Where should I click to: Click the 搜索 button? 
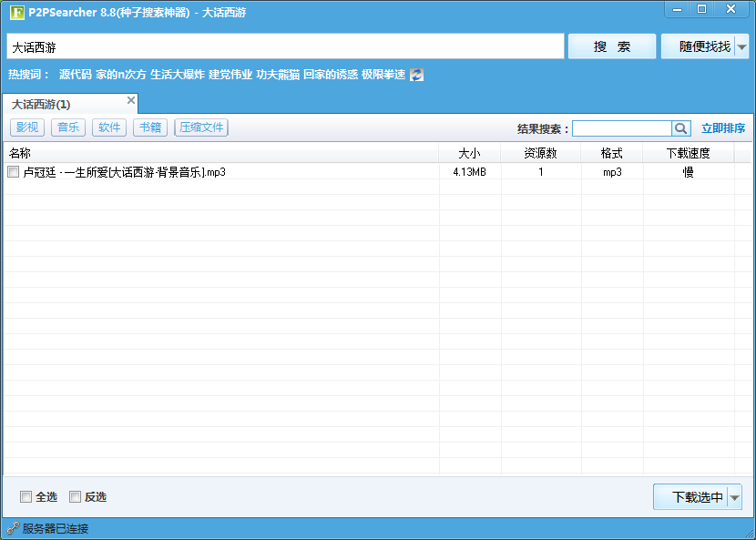tap(611, 46)
